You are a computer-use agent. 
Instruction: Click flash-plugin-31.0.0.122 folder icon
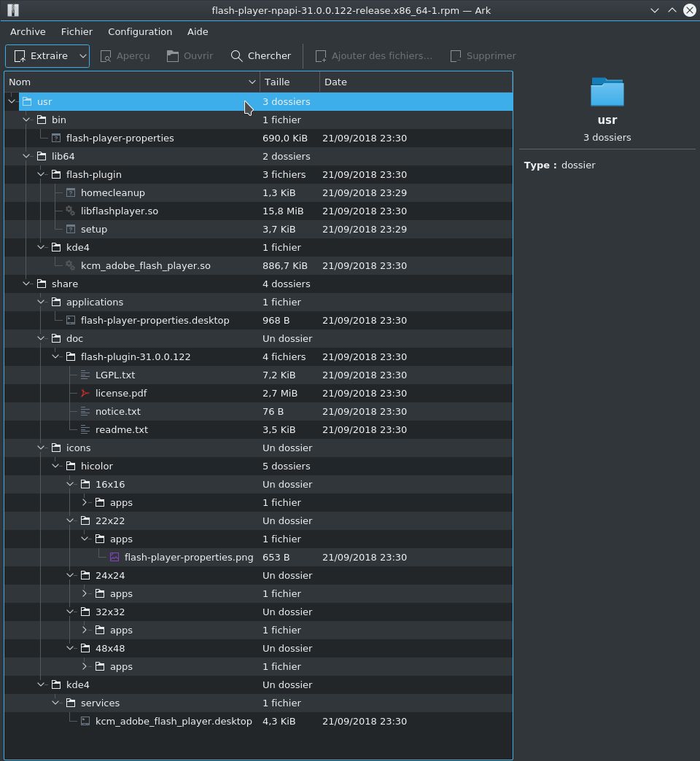pos(71,356)
